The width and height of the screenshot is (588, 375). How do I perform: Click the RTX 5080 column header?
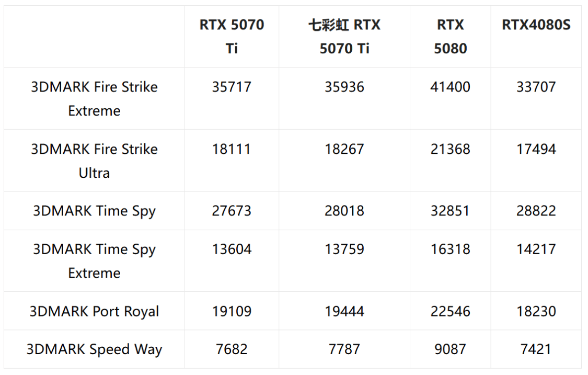450,37
